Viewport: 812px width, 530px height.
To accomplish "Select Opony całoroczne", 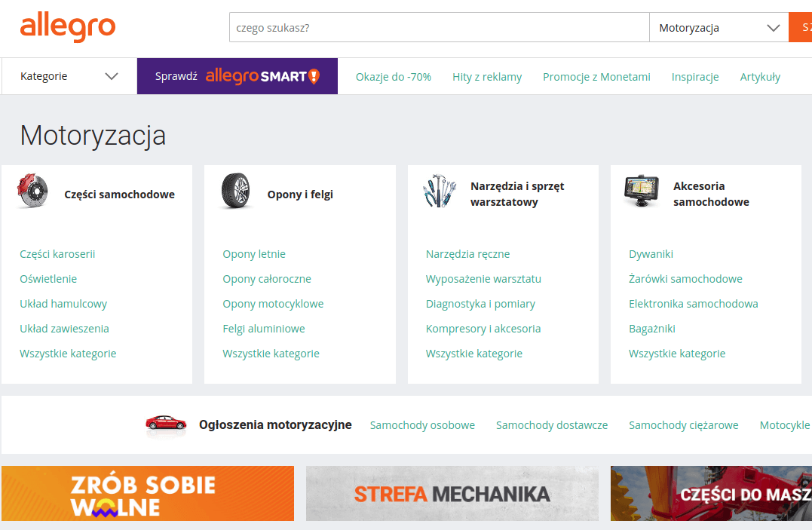I will [267, 279].
